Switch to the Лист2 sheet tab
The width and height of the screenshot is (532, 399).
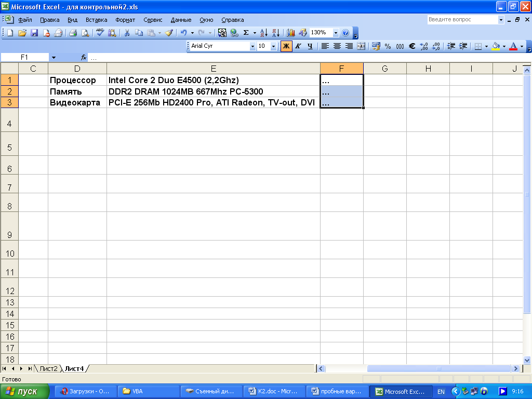pos(48,368)
